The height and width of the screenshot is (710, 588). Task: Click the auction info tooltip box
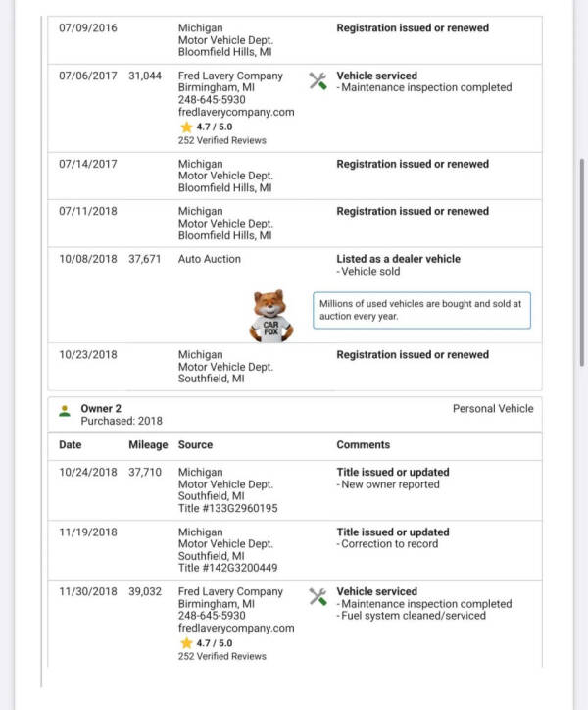coord(421,310)
